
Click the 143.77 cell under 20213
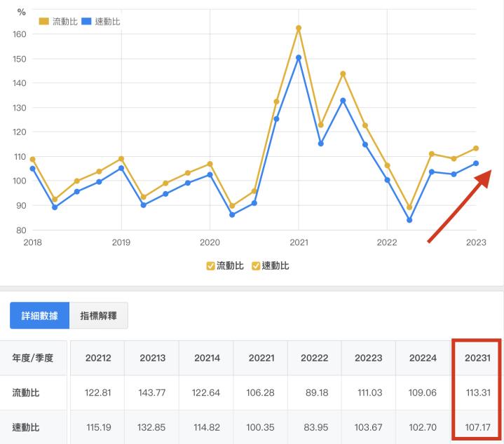pos(151,393)
